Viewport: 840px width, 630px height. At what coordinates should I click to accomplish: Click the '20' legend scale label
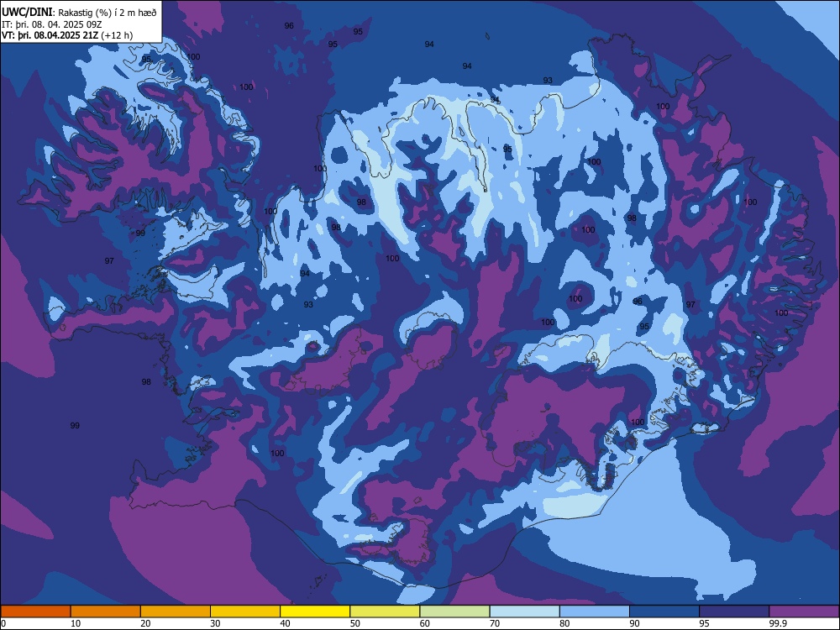(145, 623)
